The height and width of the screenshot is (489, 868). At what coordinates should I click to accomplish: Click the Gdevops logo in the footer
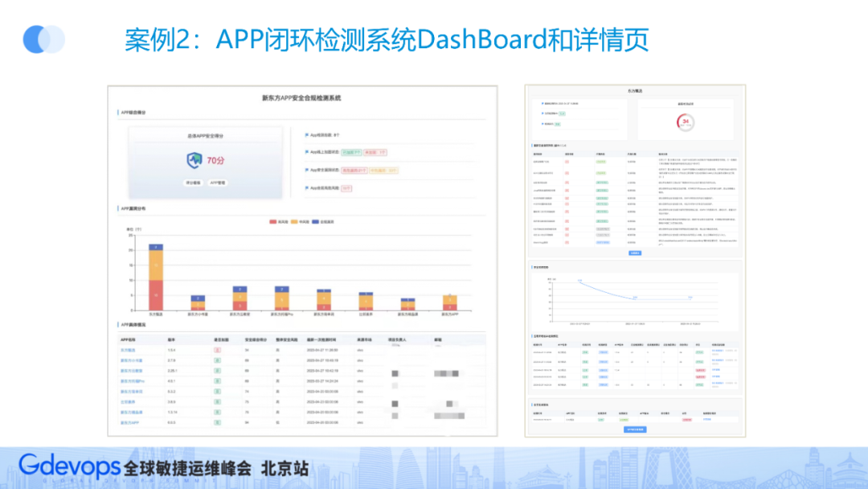click(x=70, y=466)
